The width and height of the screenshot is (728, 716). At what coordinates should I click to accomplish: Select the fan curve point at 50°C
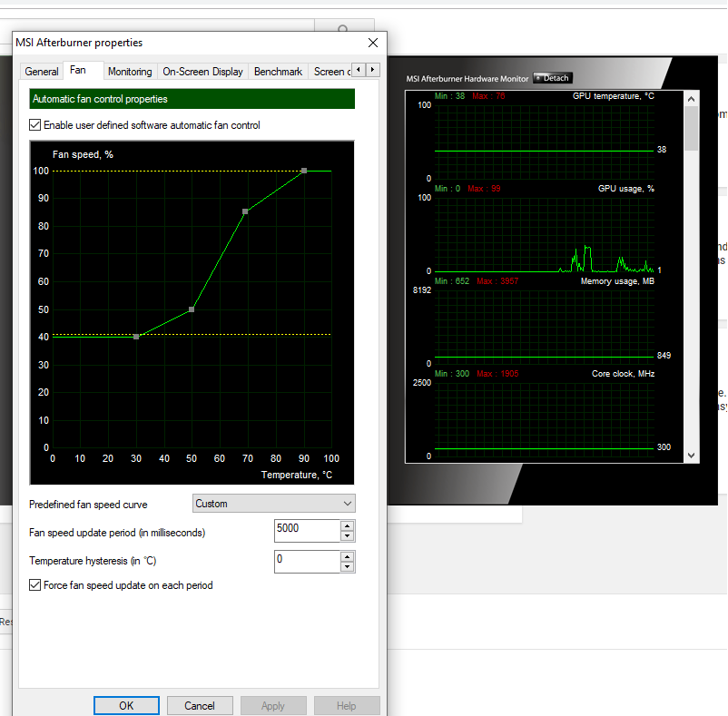click(x=192, y=309)
